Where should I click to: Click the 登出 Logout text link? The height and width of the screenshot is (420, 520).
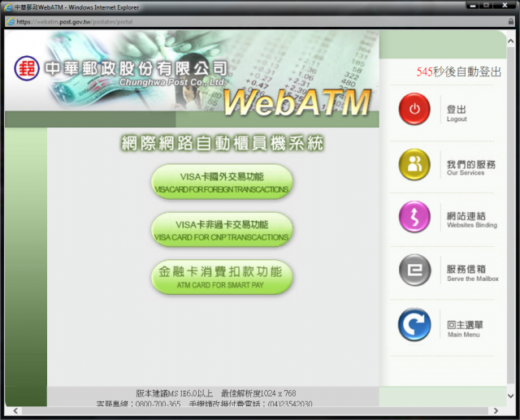(457, 114)
